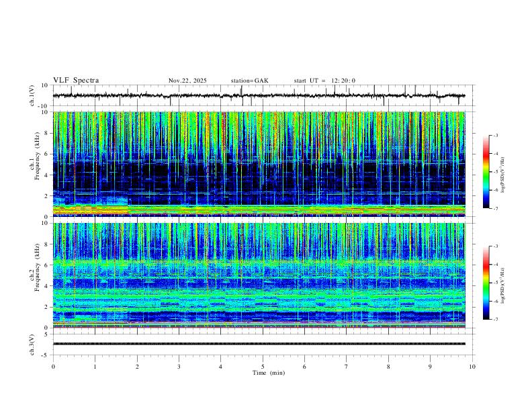The width and height of the screenshot is (532, 411).
Task: Click the ch.3 black signal band
Action: coord(259,344)
